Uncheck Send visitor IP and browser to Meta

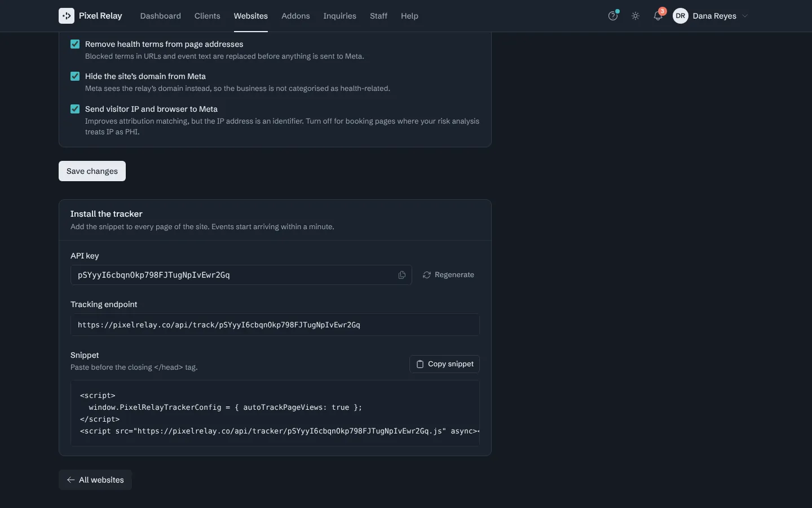click(75, 109)
